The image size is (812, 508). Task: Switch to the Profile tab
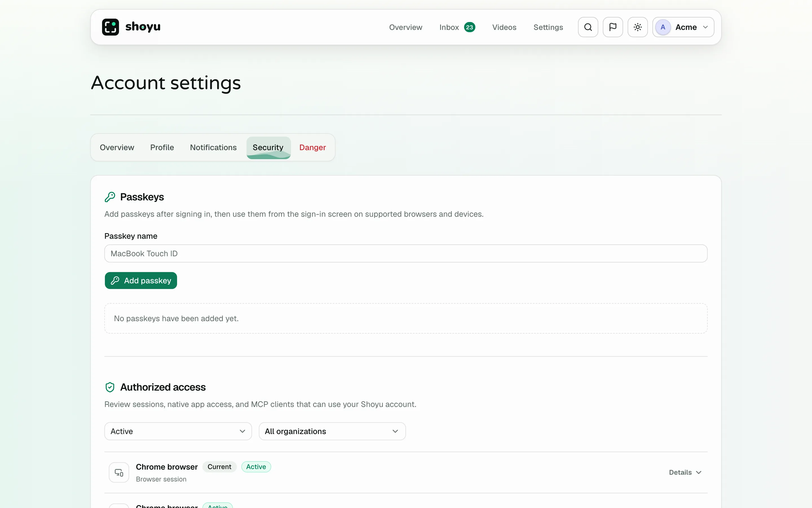(x=162, y=148)
